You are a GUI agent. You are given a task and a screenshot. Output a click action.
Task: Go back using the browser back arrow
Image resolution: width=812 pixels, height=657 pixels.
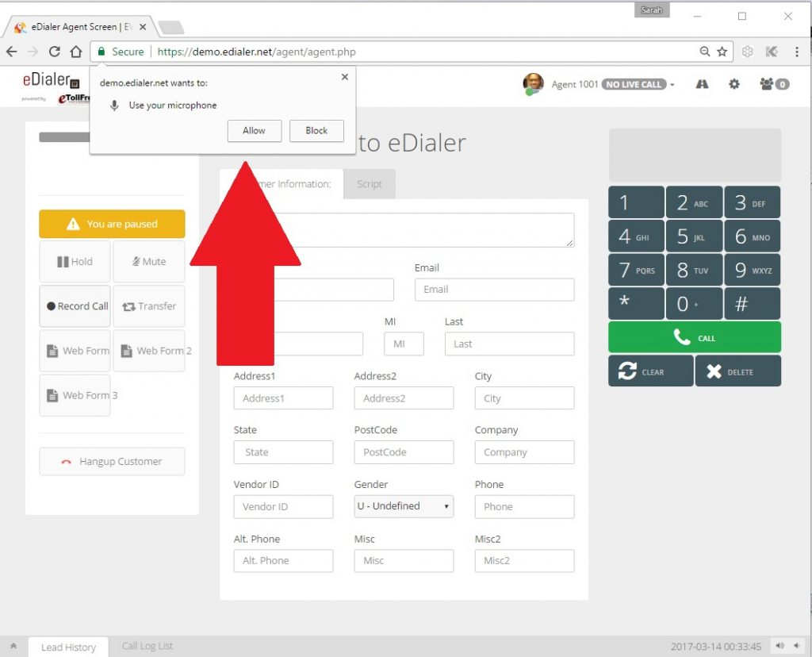point(11,52)
